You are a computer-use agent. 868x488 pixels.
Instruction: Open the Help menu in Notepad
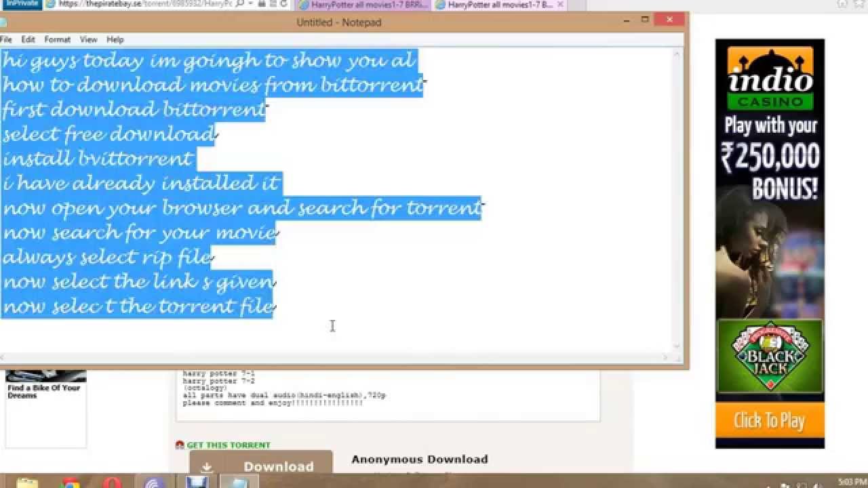tap(115, 39)
